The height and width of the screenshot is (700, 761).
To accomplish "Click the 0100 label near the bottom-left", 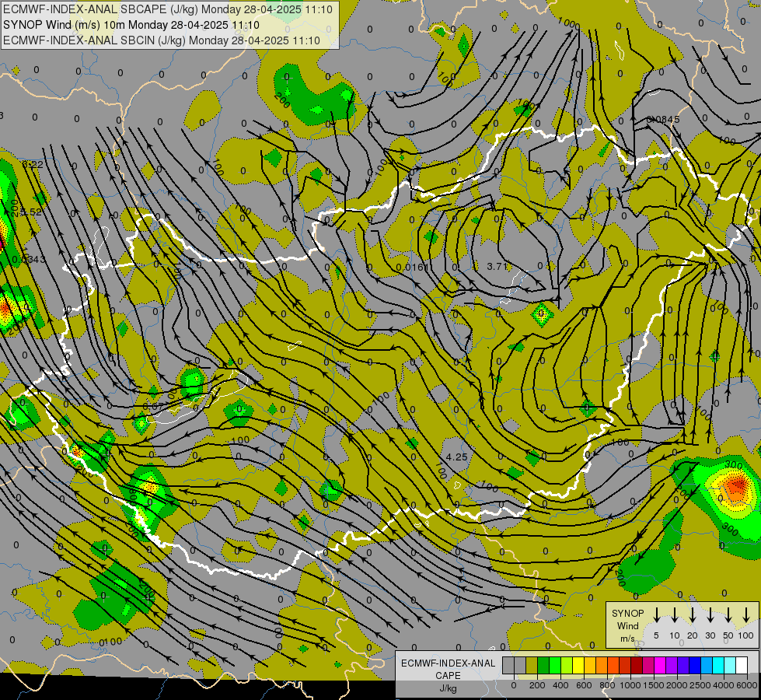I will click(x=110, y=642).
